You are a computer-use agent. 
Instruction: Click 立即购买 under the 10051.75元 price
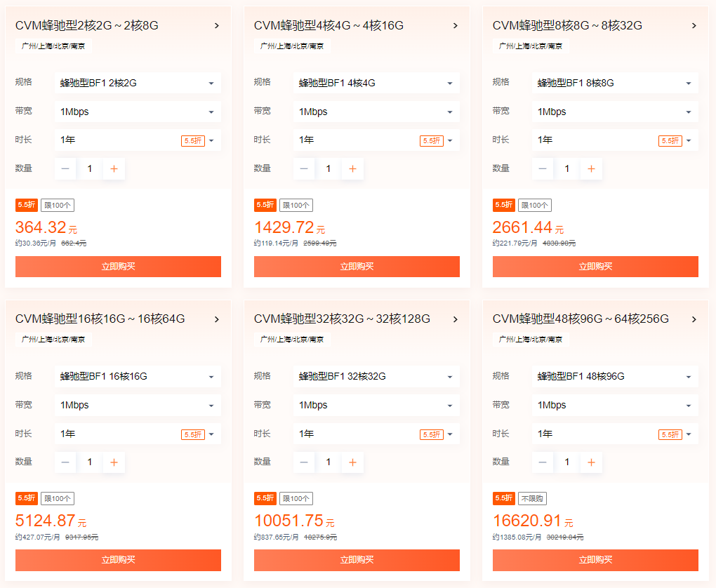tap(357, 560)
